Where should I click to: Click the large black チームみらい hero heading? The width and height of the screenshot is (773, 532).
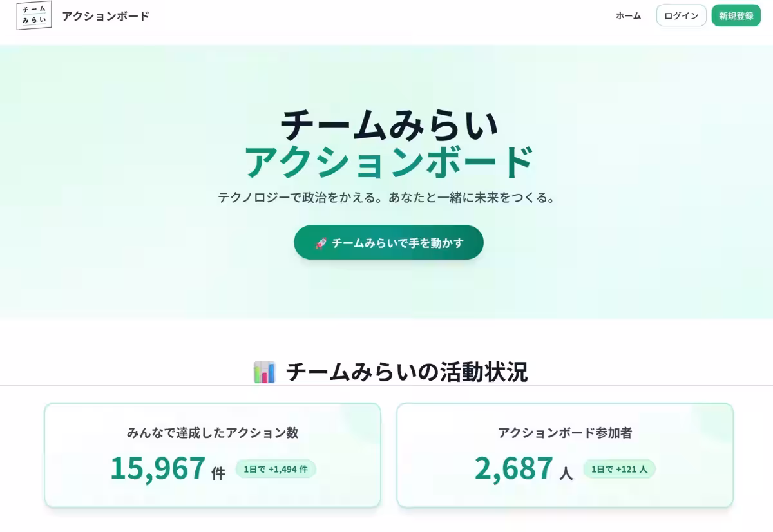389,124
